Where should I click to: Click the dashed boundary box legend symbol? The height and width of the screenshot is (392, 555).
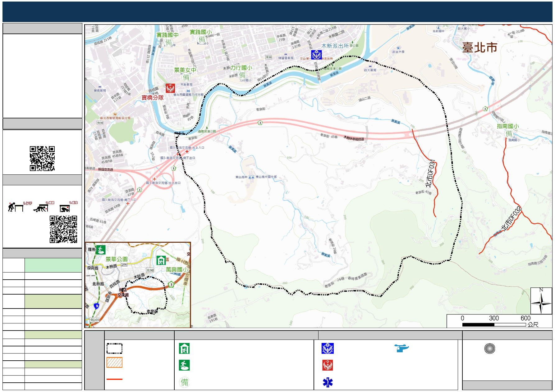114,349
